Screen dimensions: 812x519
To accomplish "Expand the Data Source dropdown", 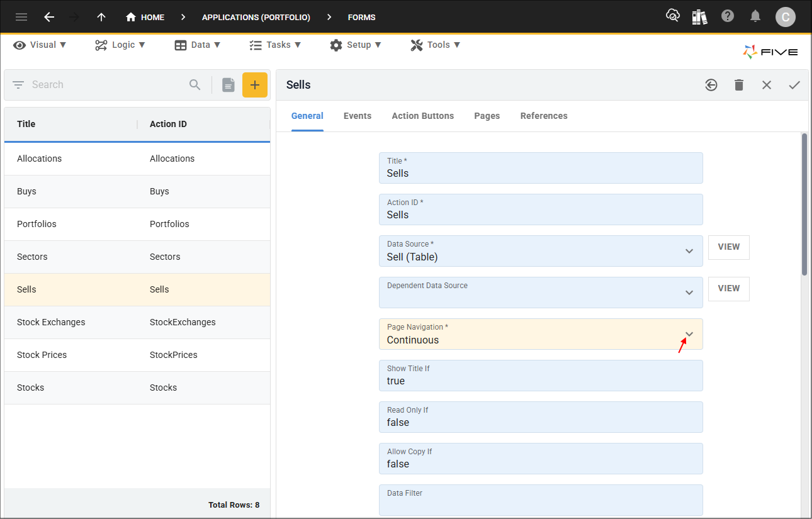I will tap(689, 251).
